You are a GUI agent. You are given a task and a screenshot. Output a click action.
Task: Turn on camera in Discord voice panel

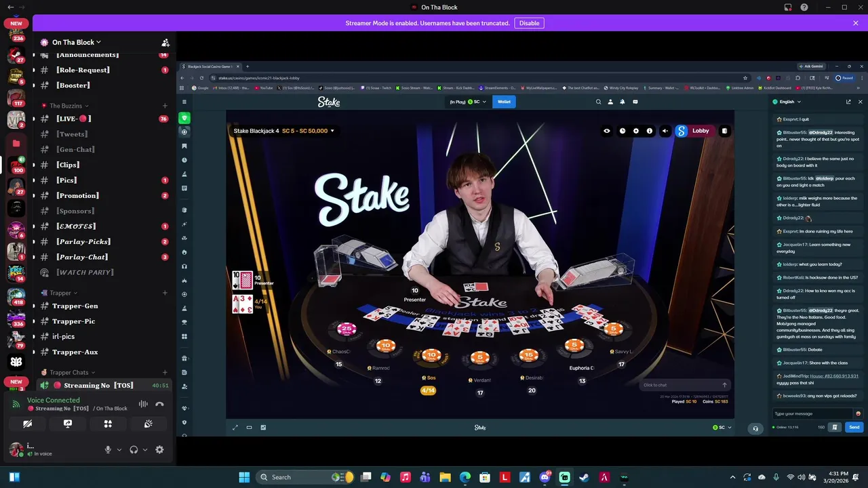pyautogui.click(x=27, y=424)
